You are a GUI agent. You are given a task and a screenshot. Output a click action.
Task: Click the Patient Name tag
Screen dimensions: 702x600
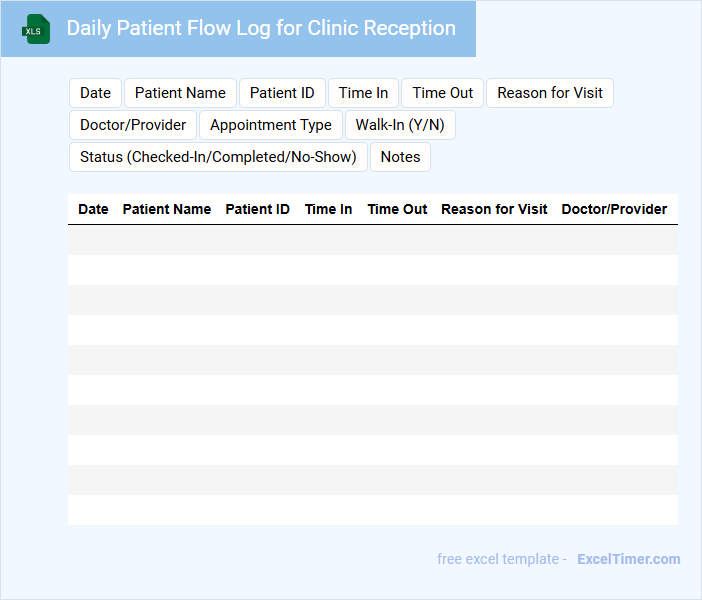(180, 93)
